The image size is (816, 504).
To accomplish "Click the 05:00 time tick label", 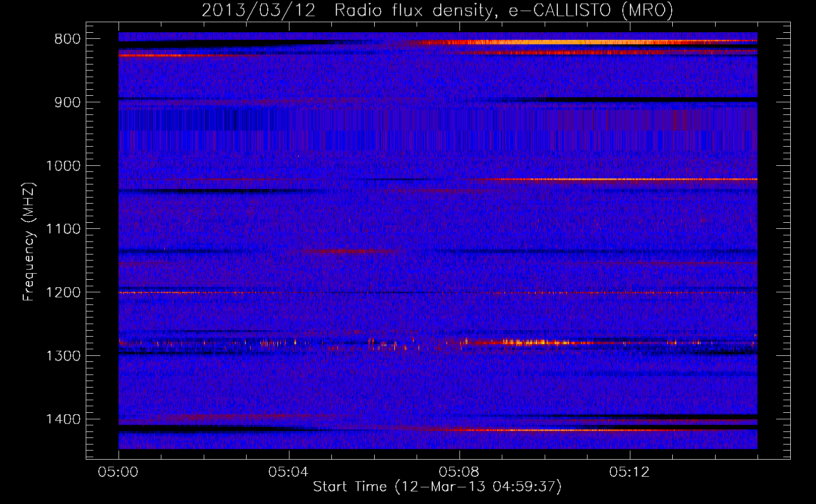I will coord(119,472).
